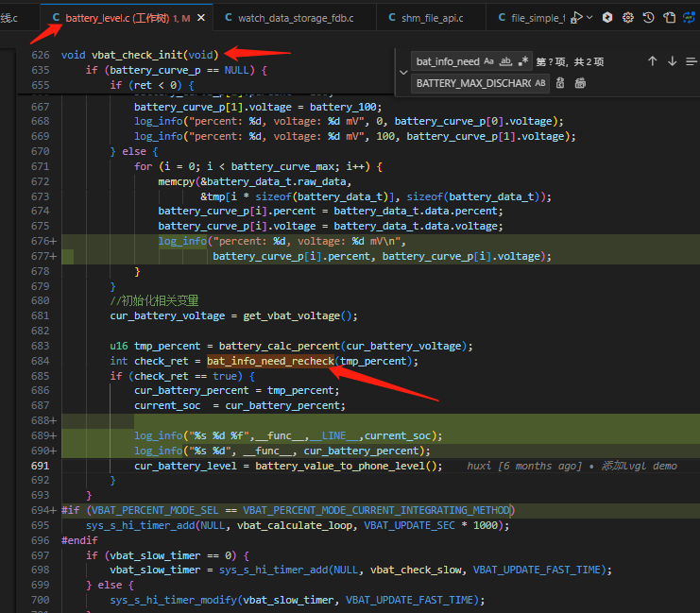Image resolution: width=700 pixels, height=613 pixels.
Task: Toggle Preserve Case in replace box
Action: click(x=540, y=83)
